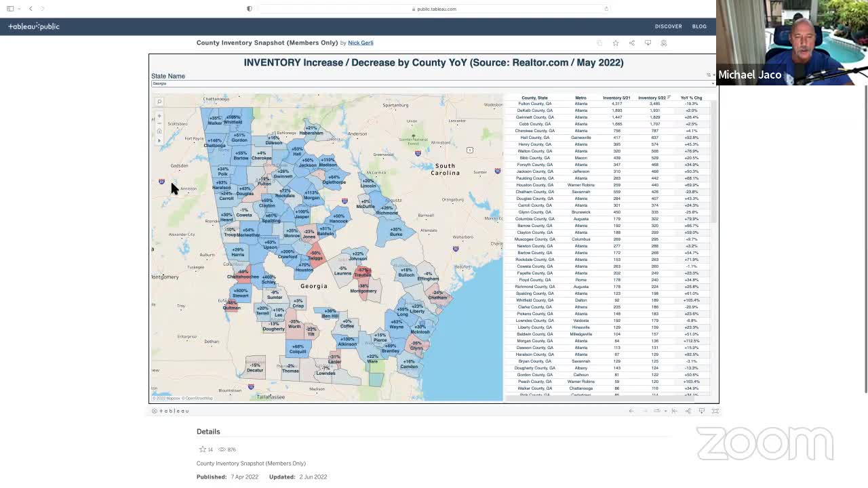Open the State Name dropdown showing Georgia
The height and width of the screenshot is (488, 868).
click(x=433, y=83)
